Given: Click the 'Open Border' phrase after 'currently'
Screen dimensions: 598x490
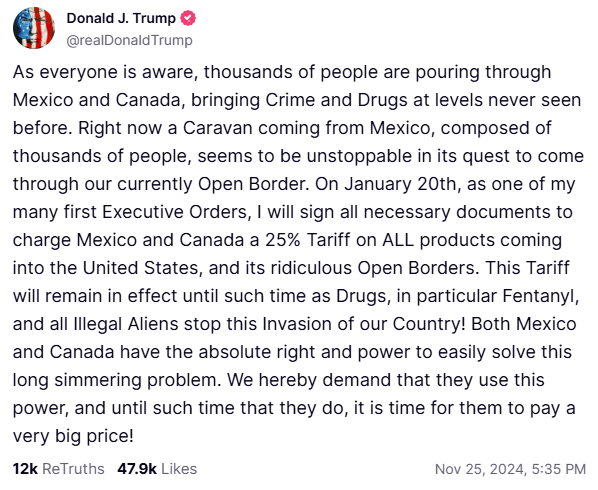Looking at the screenshot, I should (253, 184).
